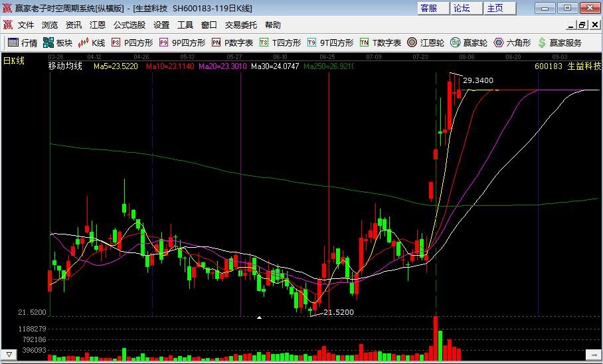Click the Ma10=23.1140 value
This screenshot has width=603, height=364.
(x=170, y=66)
